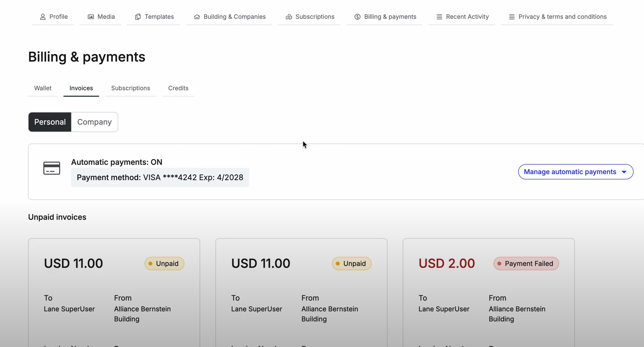Viewport: 644px width, 347px height.
Task: Click the Payment method VISA ****4242 field
Action: (x=160, y=177)
